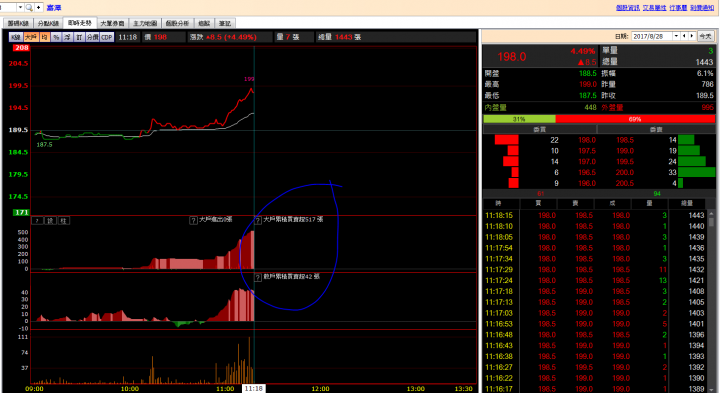Select the tick row at 11:16:53
The width and height of the screenshot is (720, 393).
595,324
